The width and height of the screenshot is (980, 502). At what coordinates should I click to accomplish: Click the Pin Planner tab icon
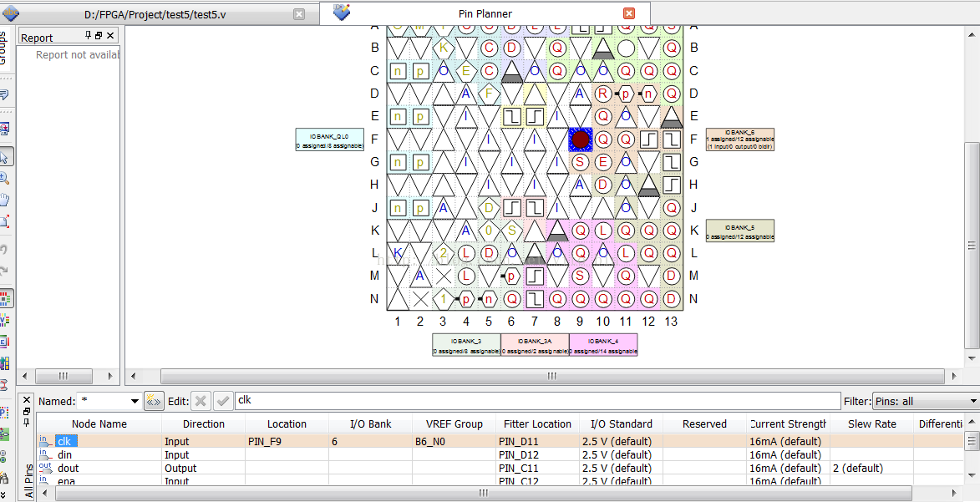pyautogui.click(x=342, y=12)
